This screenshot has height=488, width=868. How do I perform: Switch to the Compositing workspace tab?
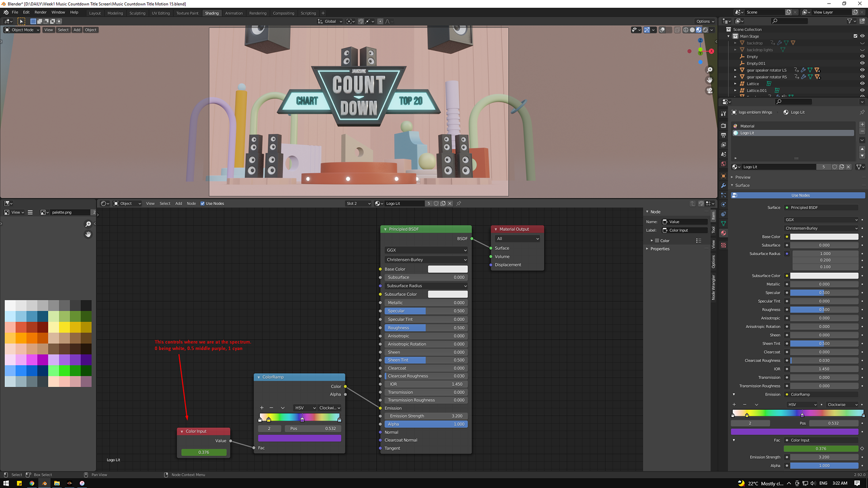[x=283, y=13]
